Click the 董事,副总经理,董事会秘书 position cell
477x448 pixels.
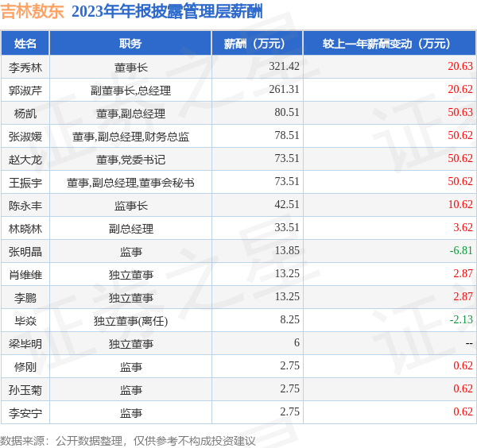[x=131, y=183]
